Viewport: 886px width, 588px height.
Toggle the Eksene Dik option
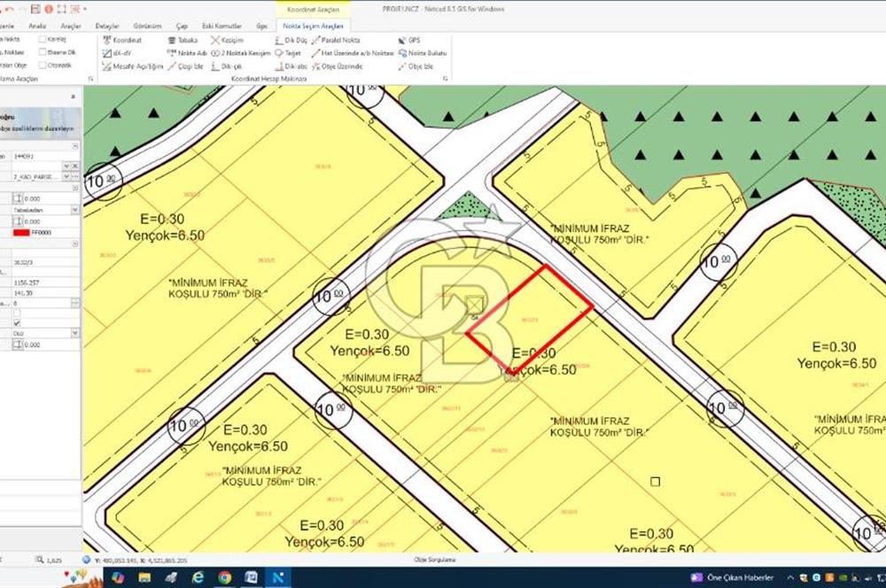(x=43, y=52)
